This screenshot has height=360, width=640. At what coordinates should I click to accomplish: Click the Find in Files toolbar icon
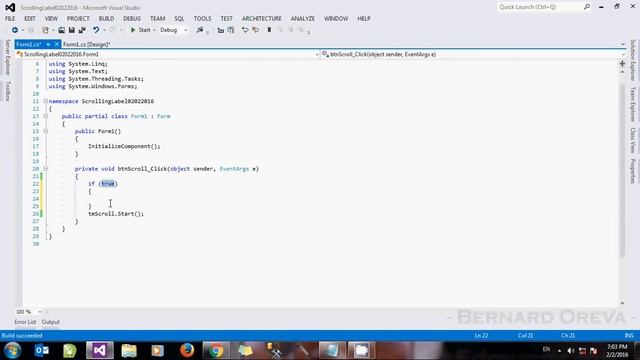click(x=200, y=30)
